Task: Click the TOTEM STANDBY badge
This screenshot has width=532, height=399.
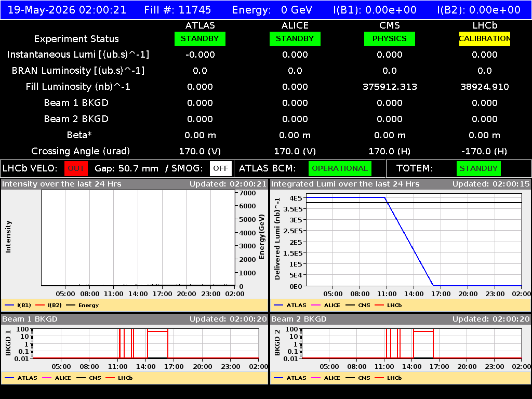Action: tap(478, 168)
